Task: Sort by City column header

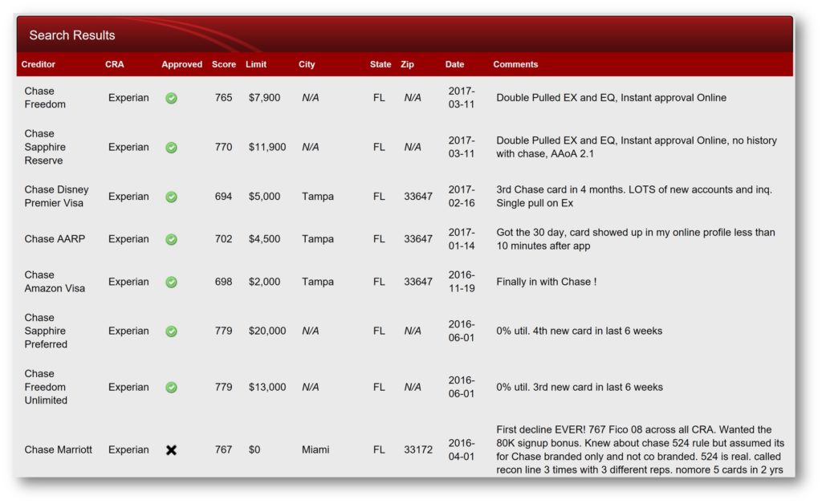Action: 307,64
